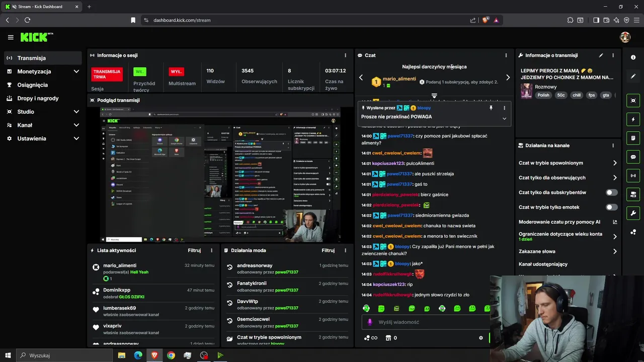Filter the Lista aktywności panel
This screenshot has width=644, height=362.
tap(194, 250)
